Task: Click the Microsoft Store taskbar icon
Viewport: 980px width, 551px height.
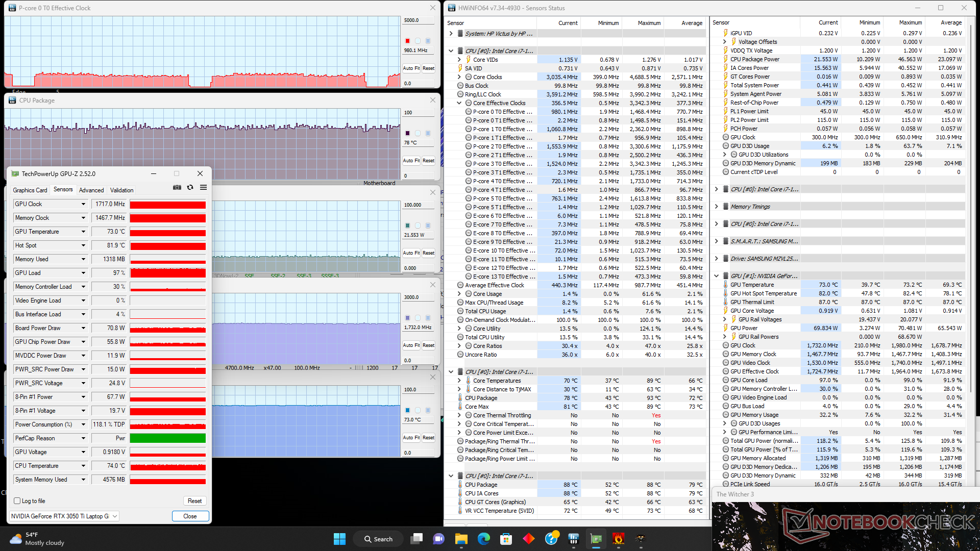Action: pyautogui.click(x=506, y=539)
